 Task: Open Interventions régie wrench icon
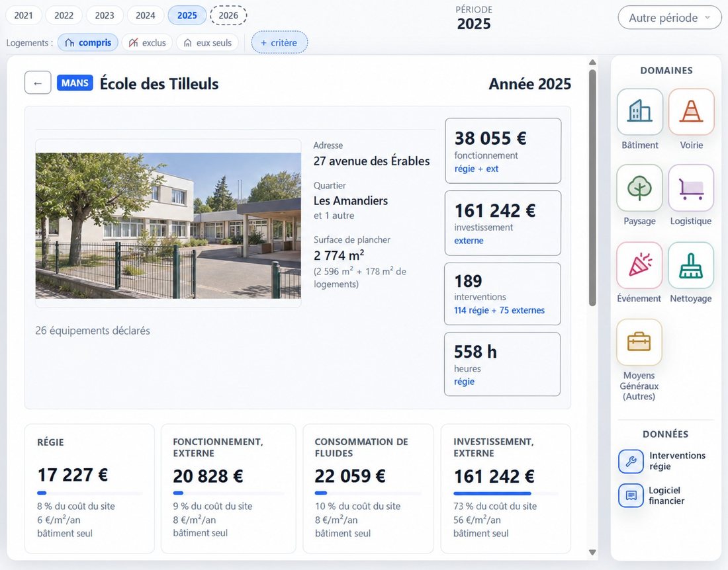pyautogui.click(x=631, y=461)
